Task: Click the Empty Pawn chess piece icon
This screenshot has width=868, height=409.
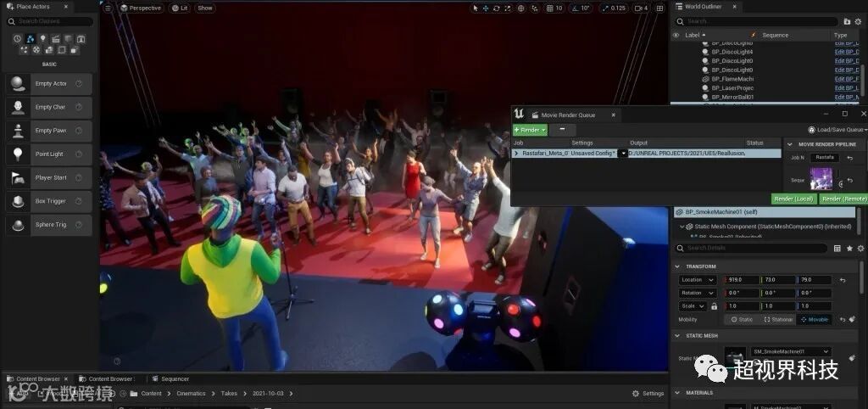Action: tap(19, 131)
